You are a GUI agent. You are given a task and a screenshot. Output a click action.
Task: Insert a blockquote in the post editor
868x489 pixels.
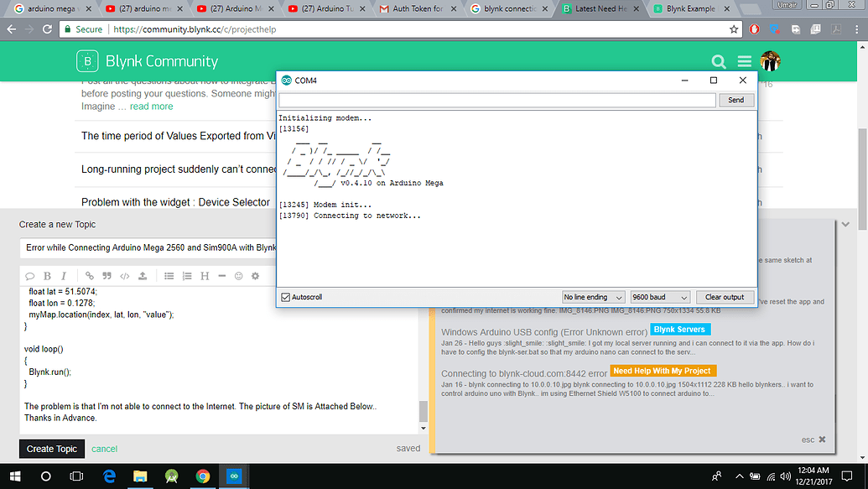tap(107, 275)
